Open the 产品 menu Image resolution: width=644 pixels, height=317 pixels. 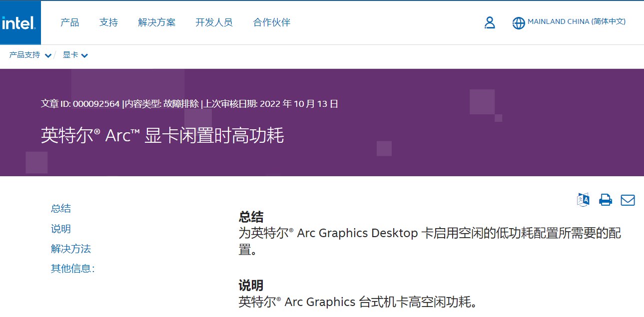pyautogui.click(x=70, y=22)
